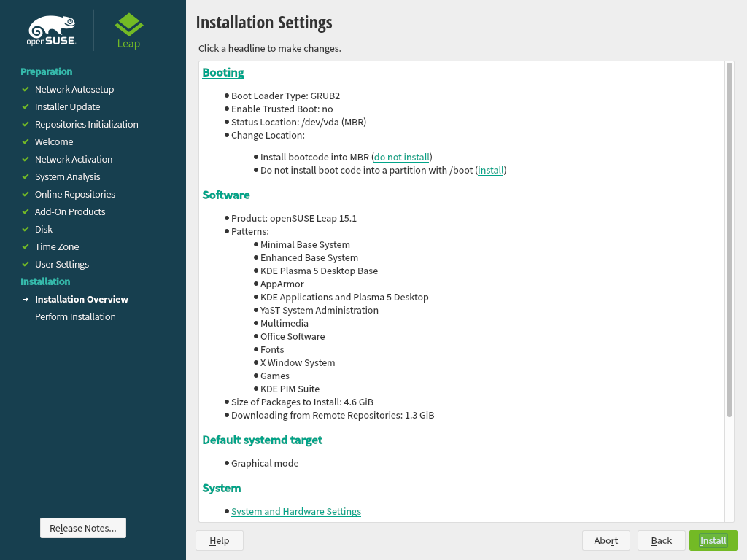This screenshot has width=747, height=560.
Task: Click 'Click a headline to make changes' text
Action: [270, 49]
